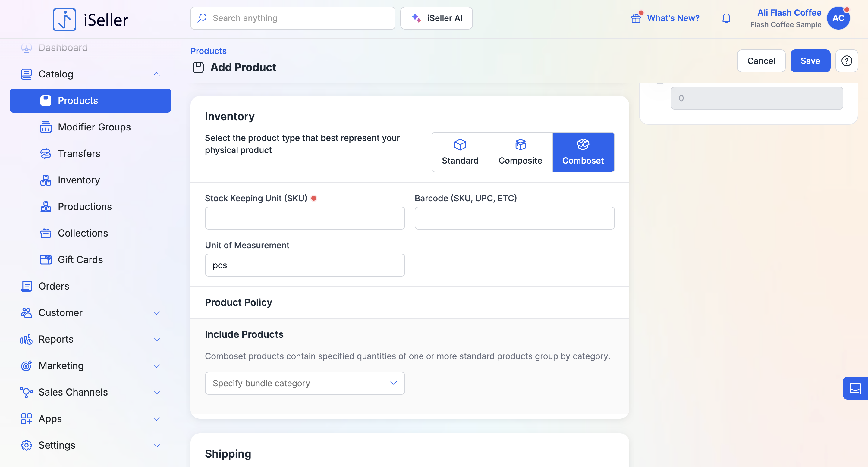Image resolution: width=868 pixels, height=467 pixels.
Task: Open Orders in the sidebar
Action: point(54,286)
